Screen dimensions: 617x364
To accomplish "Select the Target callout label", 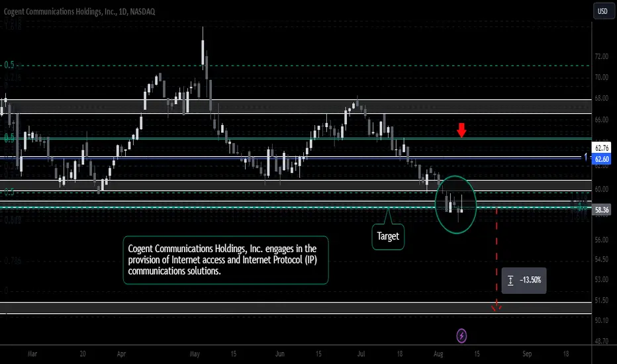I will click(388, 236).
